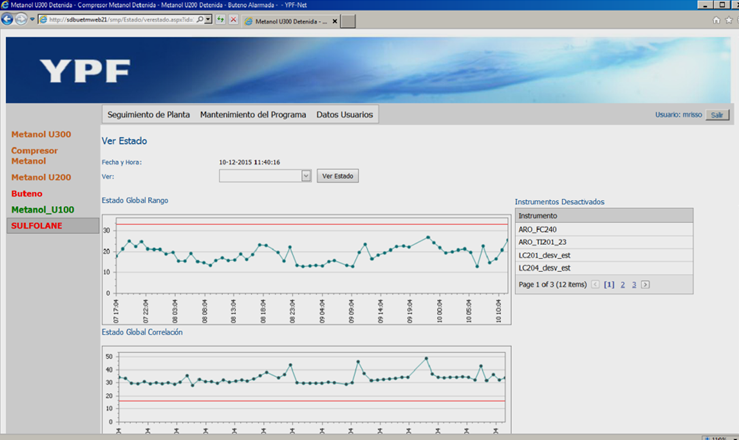The height and width of the screenshot is (440, 739).
Task: Close the Metanol U300 Detenida tab
Action: pos(335,21)
